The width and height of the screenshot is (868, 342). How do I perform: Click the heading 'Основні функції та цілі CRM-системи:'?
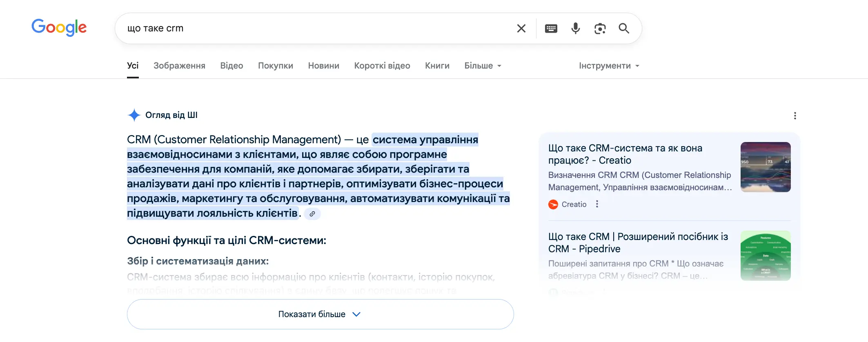(227, 240)
